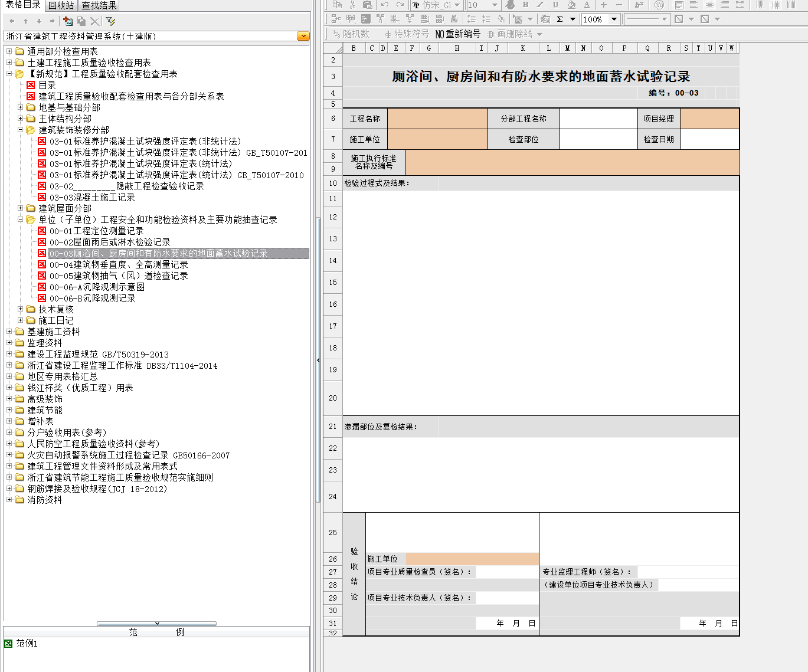Click the 工程名称 orange input cell
This screenshot has width=808, height=672.
(x=437, y=119)
